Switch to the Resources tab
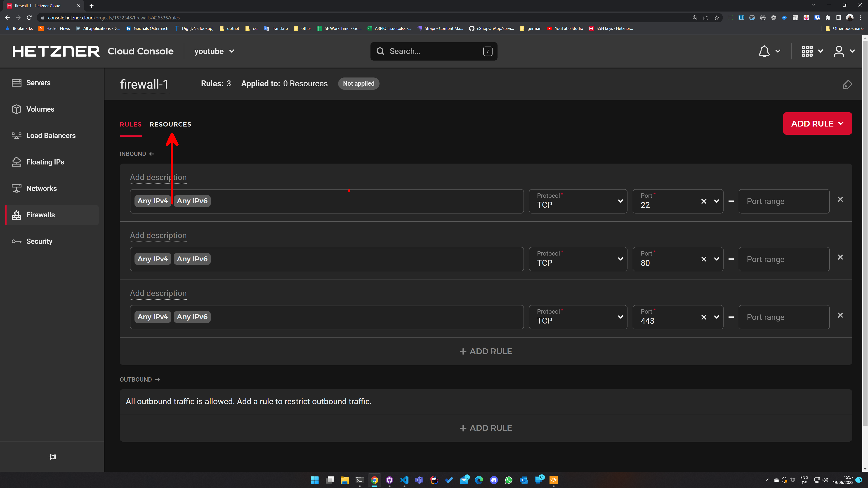This screenshot has width=868, height=488. coord(170,124)
